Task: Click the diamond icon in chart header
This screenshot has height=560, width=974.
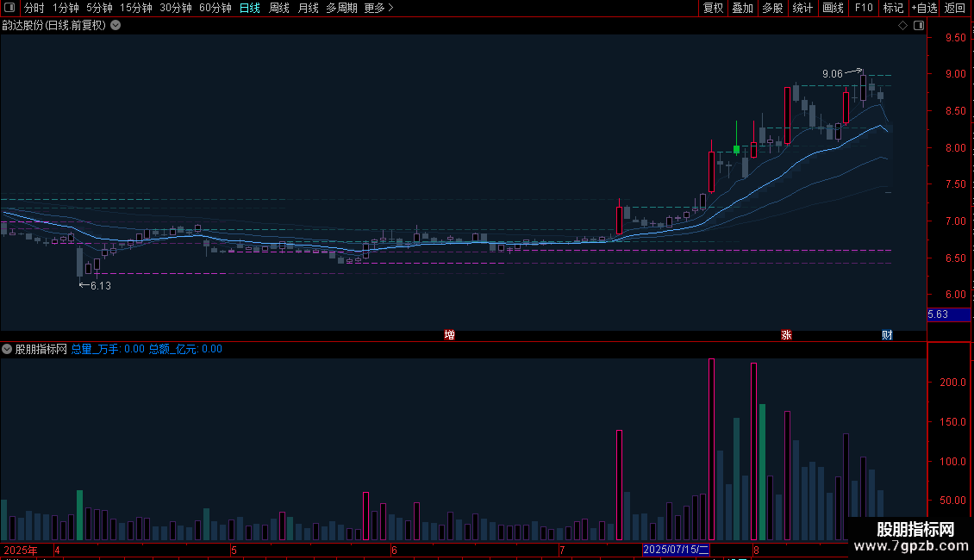Action: point(903,26)
